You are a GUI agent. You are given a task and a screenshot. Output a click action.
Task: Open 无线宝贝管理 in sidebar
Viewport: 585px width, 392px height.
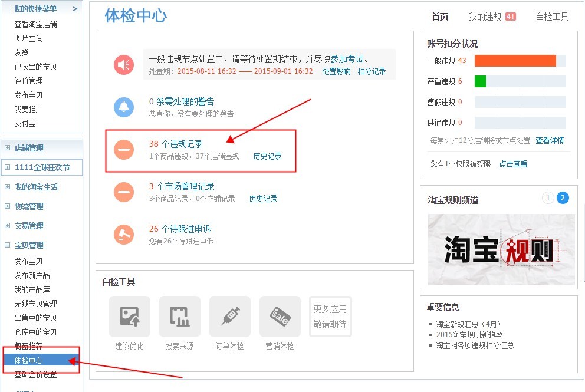pyautogui.click(x=35, y=304)
